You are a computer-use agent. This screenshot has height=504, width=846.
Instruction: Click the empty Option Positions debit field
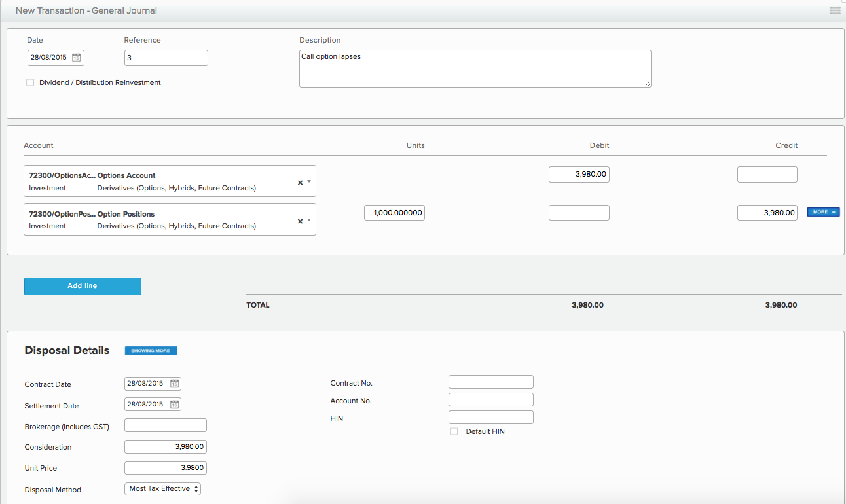coord(579,213)
